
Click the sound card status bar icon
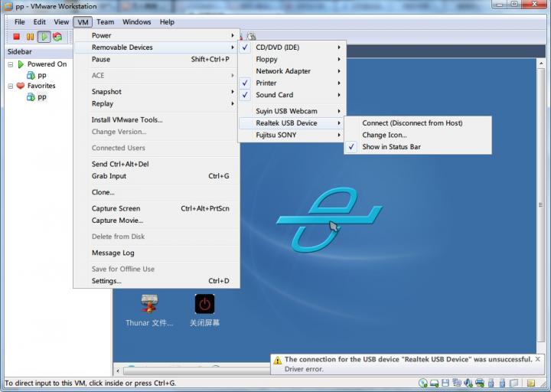coord(468,383)
